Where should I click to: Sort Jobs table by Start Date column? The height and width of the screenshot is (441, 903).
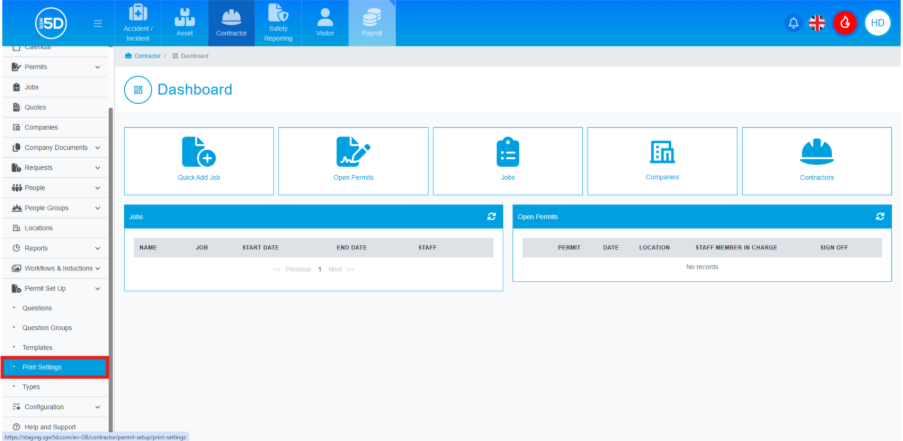(258, 247)
